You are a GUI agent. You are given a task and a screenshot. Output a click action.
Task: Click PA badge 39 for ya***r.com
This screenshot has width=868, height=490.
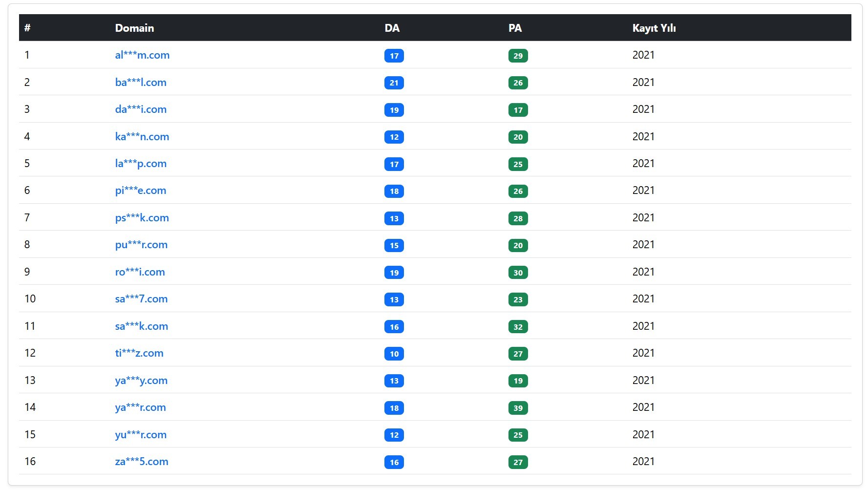tap(518, 408)
